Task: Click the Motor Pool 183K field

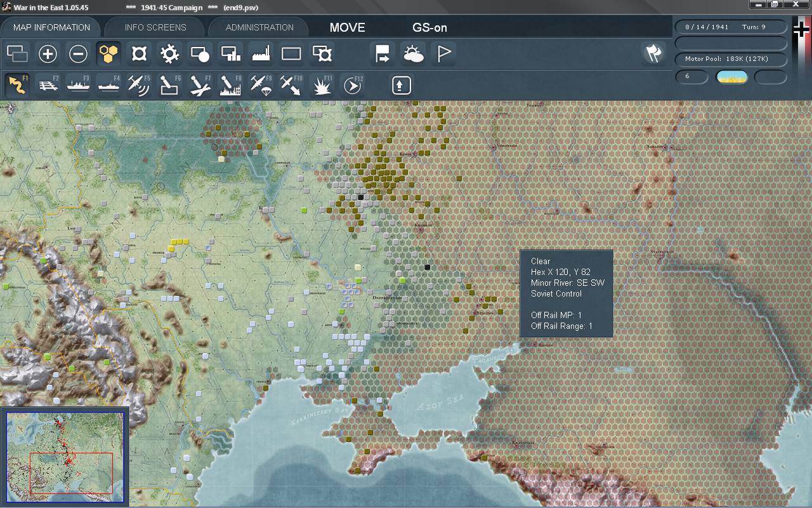Action: [x=731, y=59]
